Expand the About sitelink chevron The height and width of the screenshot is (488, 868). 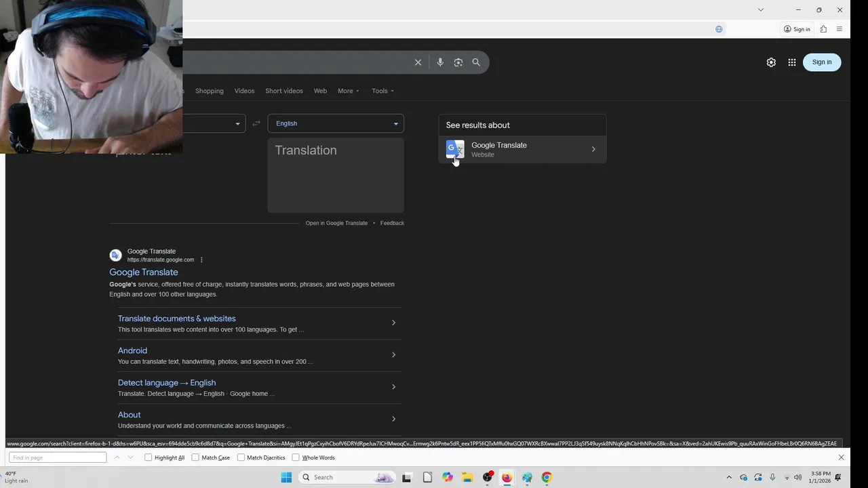click(393, 419)
